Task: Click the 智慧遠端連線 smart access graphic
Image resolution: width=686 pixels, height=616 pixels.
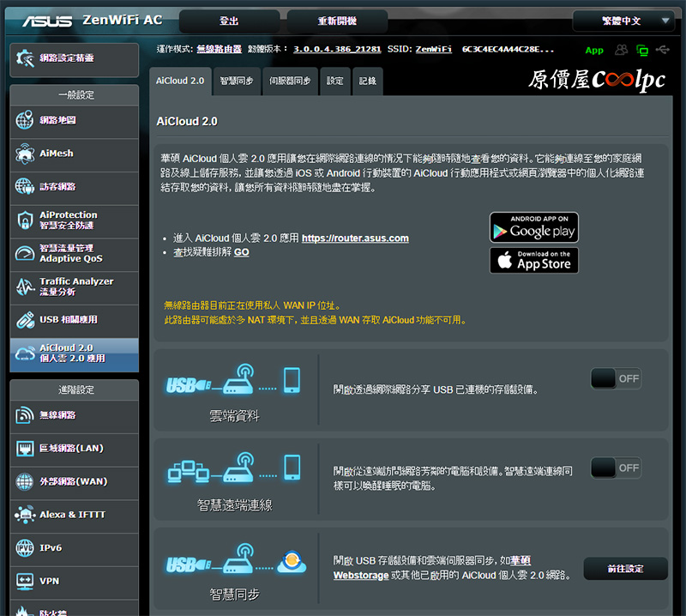Action: click(x=234, y=467)
